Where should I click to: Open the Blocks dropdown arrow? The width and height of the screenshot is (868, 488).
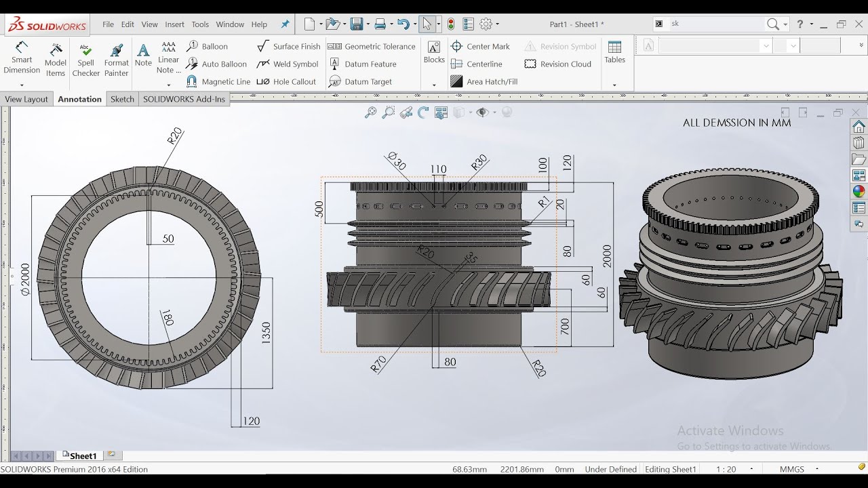[x=434, y=85]
